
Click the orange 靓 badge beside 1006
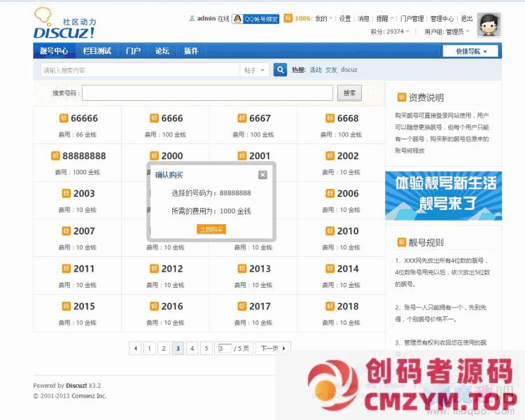288,18
